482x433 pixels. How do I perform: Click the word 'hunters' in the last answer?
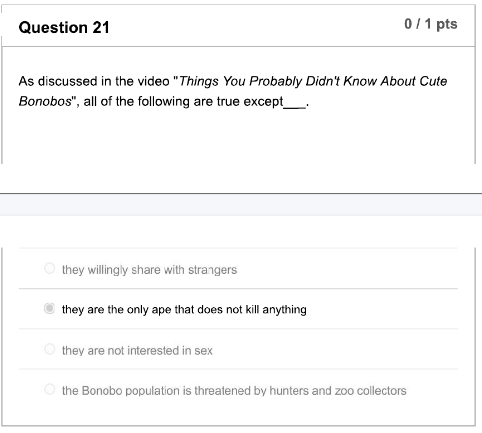(289, 391)
